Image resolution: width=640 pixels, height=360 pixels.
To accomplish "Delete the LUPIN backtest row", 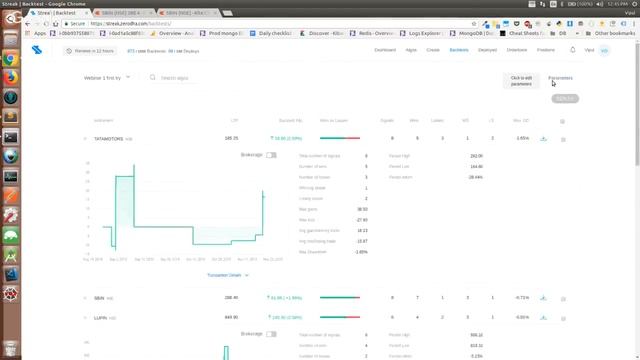I will point(563,318).
